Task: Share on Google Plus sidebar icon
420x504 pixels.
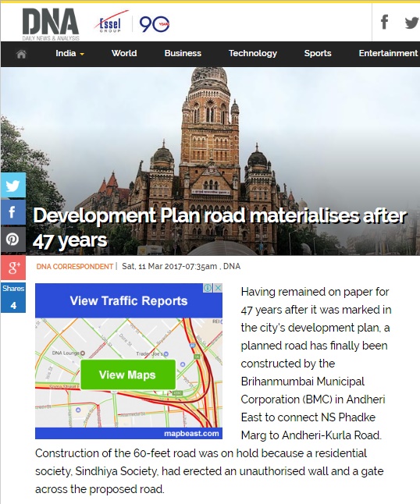Action: point(12,268)
